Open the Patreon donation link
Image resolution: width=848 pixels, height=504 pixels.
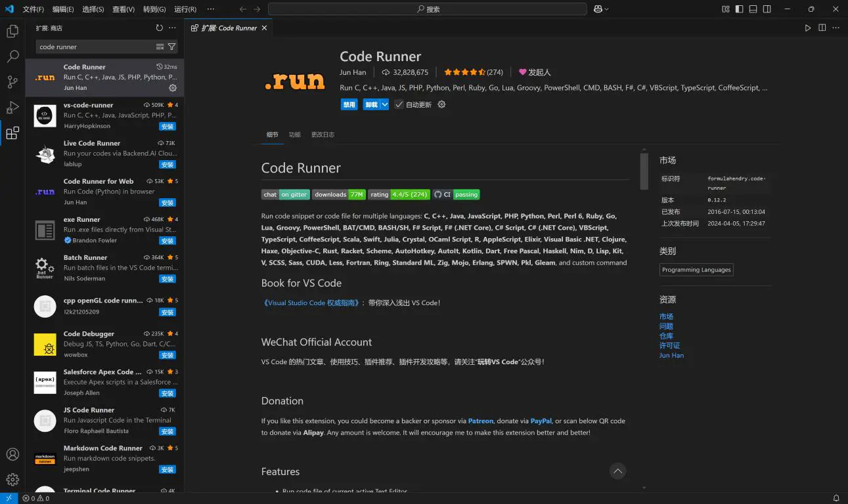click(x=480, y=421)
